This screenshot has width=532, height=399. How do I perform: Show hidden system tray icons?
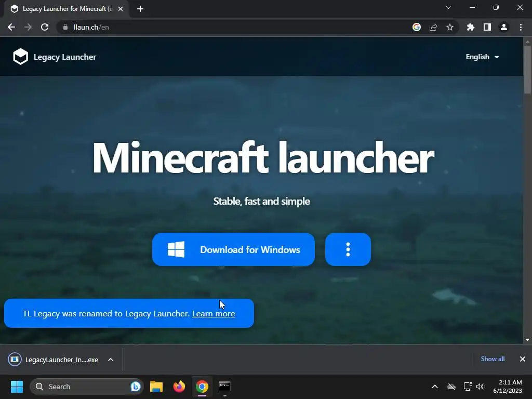click(435, 387)
